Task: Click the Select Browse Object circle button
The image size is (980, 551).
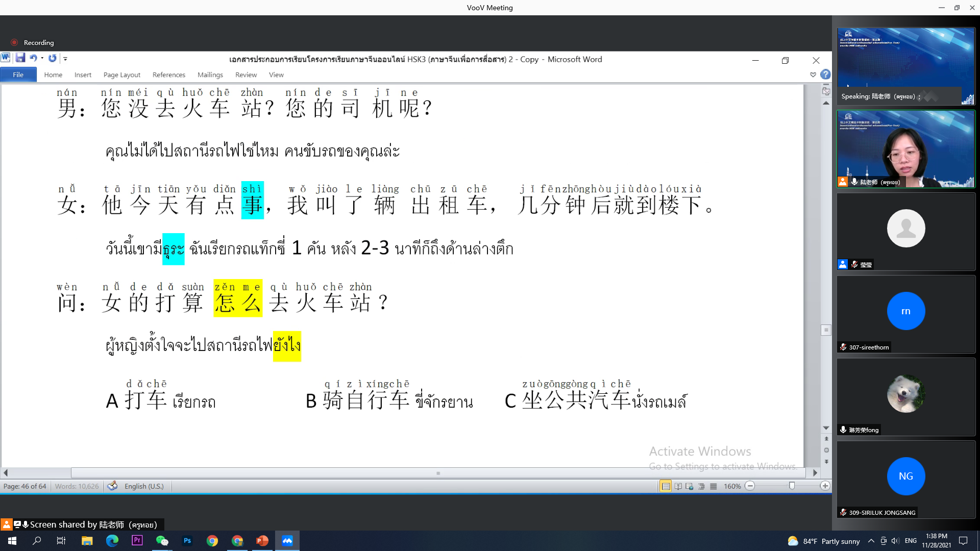Action: pyautogui.click(x=826, y=450)
